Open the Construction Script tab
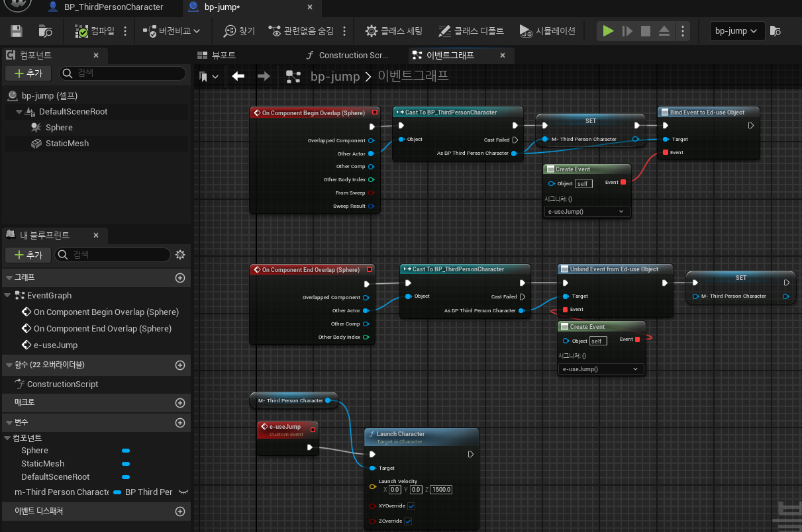Image resolution: width=802 pixels, height=532 pixels. coord(348,55)
